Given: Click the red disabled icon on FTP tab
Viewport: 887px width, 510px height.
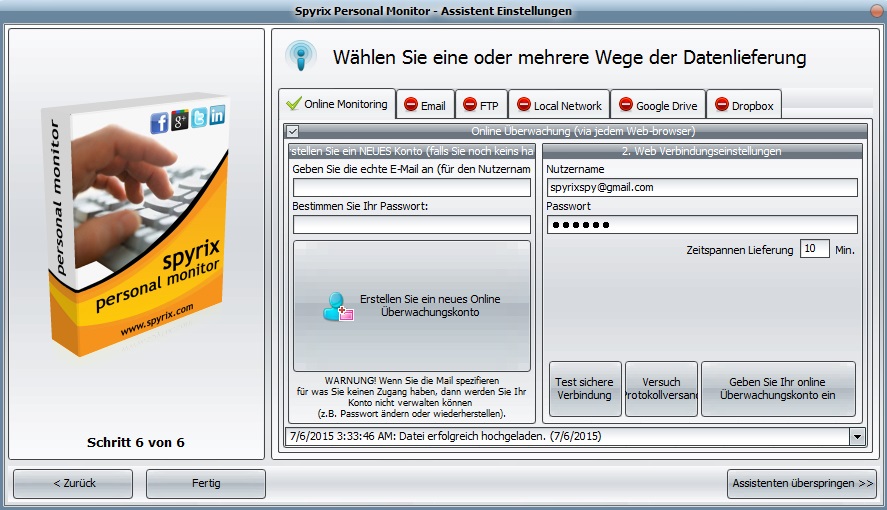Looking at the screenshot, I should click(x=470, y=105).
